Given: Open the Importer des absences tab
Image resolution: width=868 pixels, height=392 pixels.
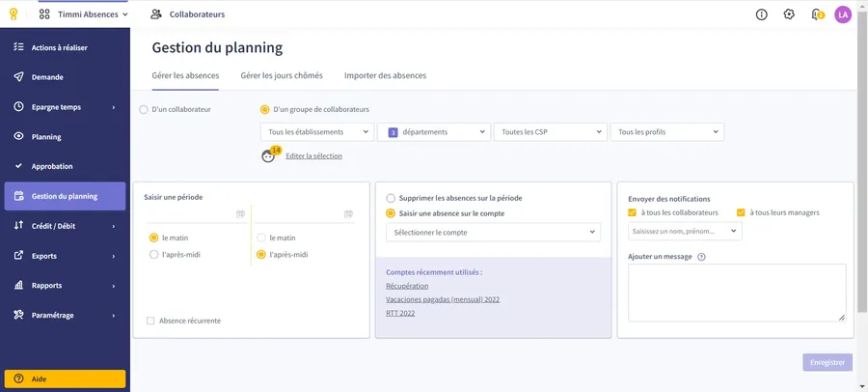Looking at the screenshot, I should click(385, 75).
